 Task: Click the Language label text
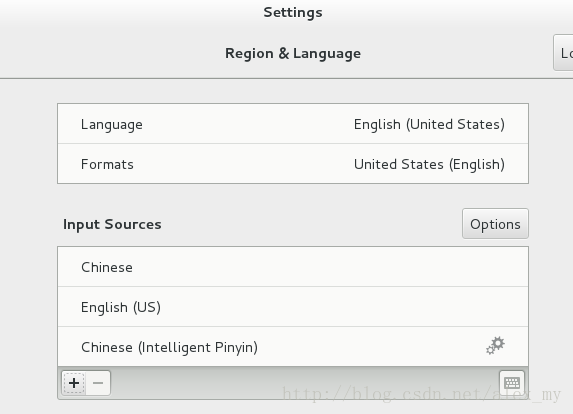[112, 125]
